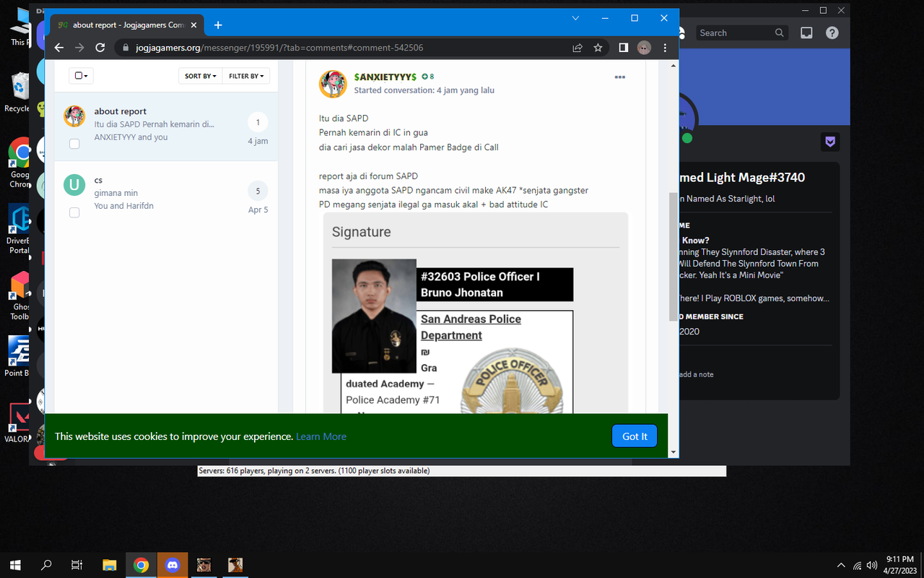Open select-all checkbox dropdown in messenger
924x578 pixels.
click(x=81, y=76)
